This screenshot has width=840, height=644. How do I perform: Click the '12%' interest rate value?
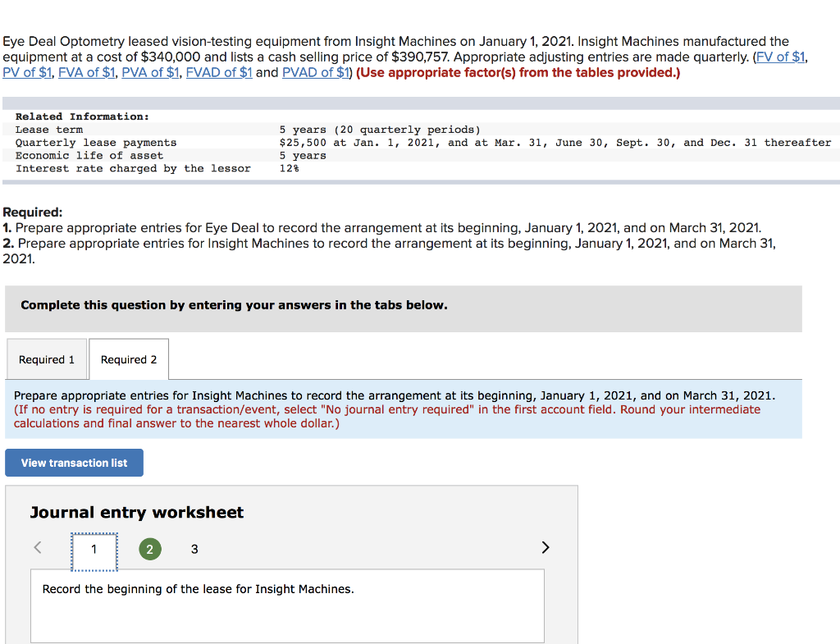[x=290, y=168]
